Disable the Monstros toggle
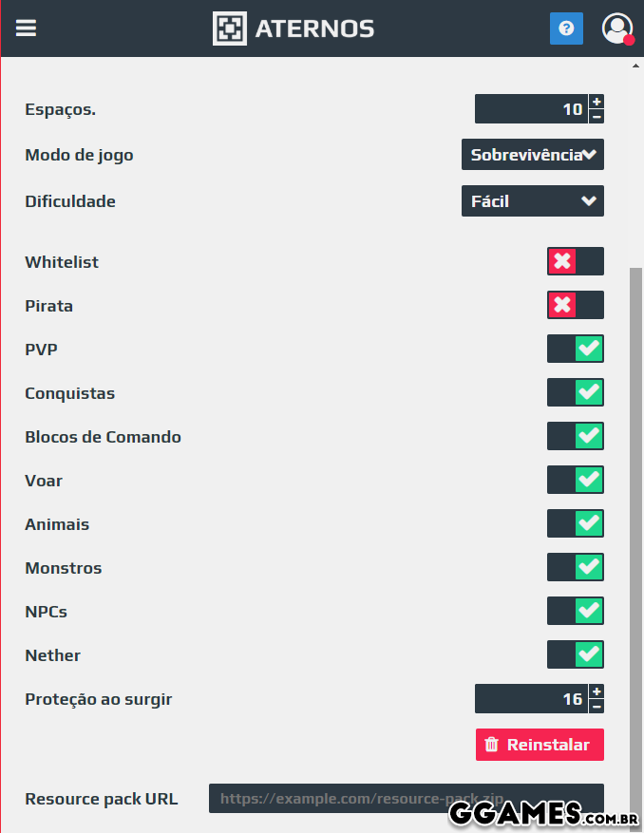This screenshot has height=833, width=644. point(575,567)
